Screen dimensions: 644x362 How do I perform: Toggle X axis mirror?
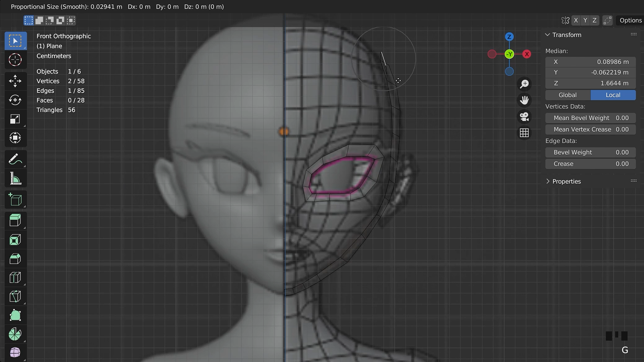[x=576, y=20]
